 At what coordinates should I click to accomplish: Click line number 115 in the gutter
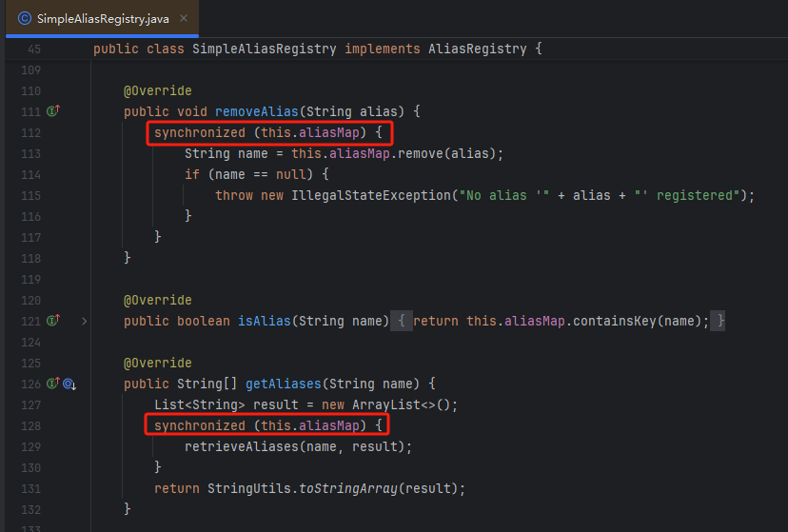(x=30, y=195)
